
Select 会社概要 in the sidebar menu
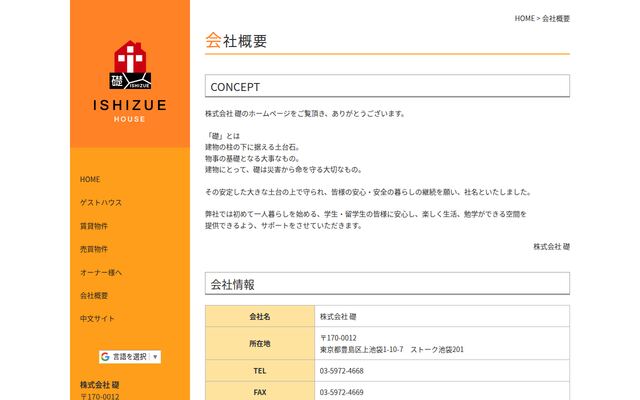click(94, 296)
